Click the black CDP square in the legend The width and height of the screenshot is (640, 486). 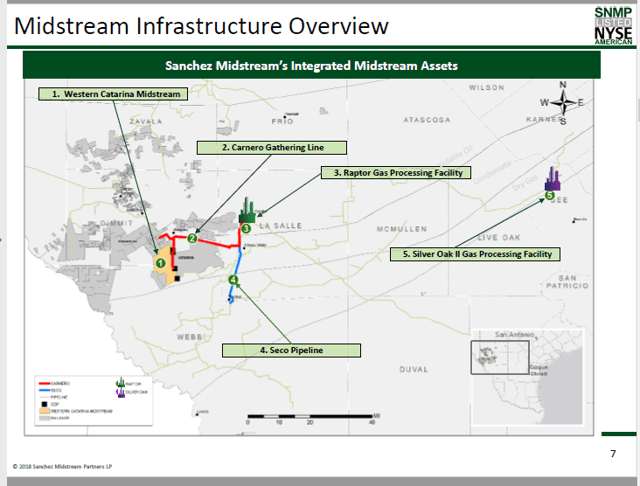pos(44,404)
